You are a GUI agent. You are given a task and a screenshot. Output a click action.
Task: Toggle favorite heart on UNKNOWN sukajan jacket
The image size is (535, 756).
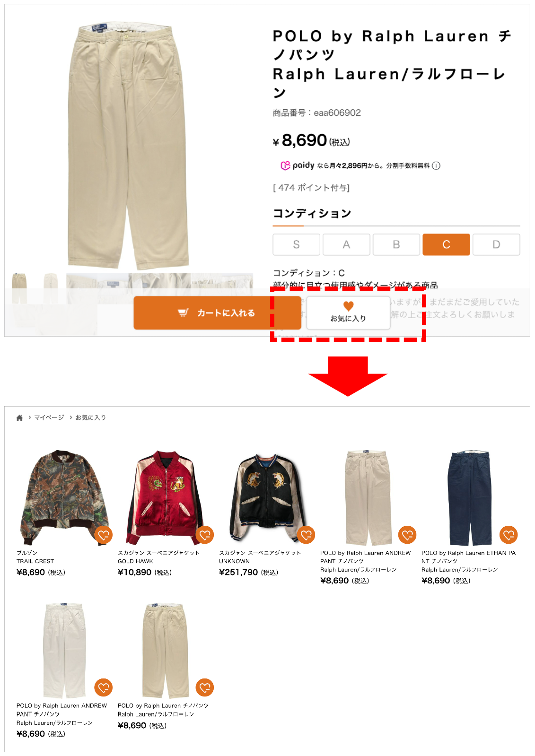point(306,535)
